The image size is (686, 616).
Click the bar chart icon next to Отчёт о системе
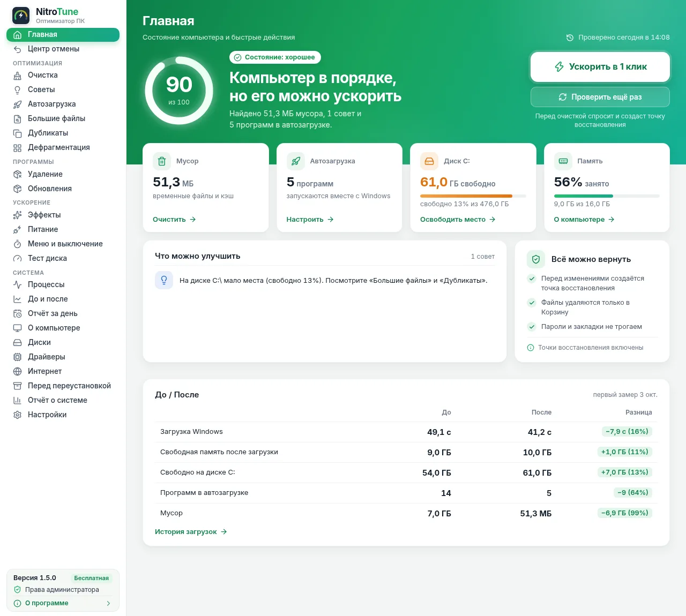point(17,400)
